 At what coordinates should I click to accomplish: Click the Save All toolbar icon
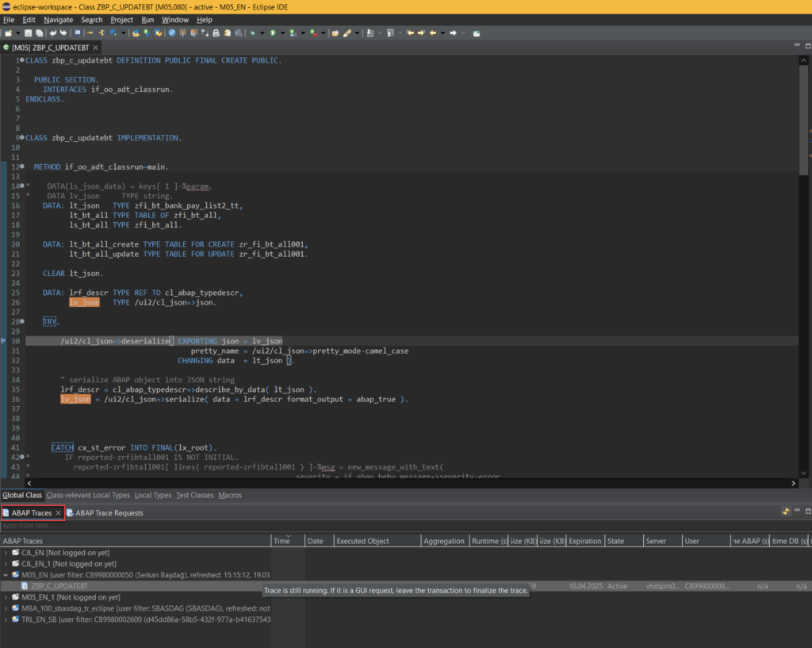38,33
